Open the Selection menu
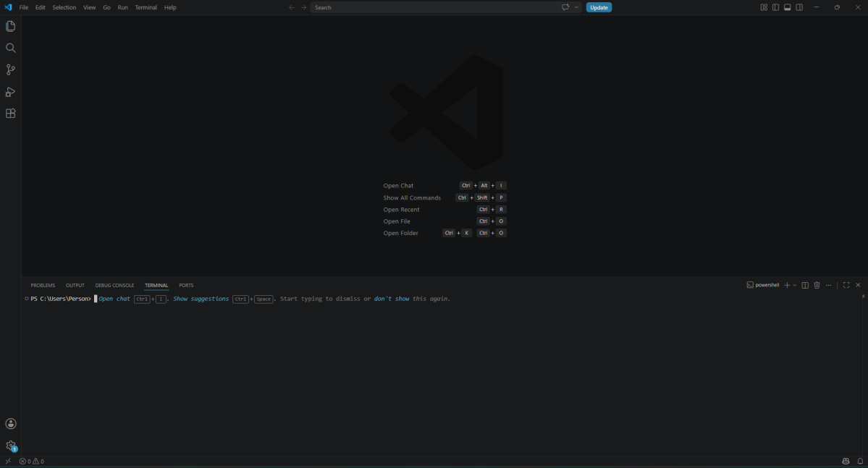Screen dimensions: 868x468 click(x=64, y=7)
